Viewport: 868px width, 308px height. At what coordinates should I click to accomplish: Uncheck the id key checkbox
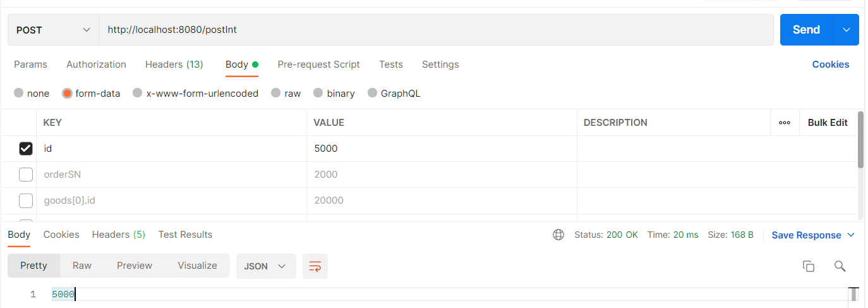click(26, 149)
